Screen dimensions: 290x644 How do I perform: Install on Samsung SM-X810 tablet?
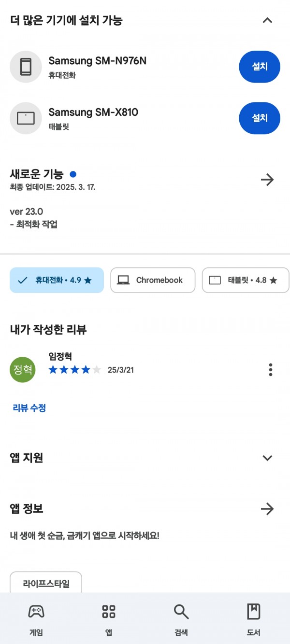coord(260,118)
